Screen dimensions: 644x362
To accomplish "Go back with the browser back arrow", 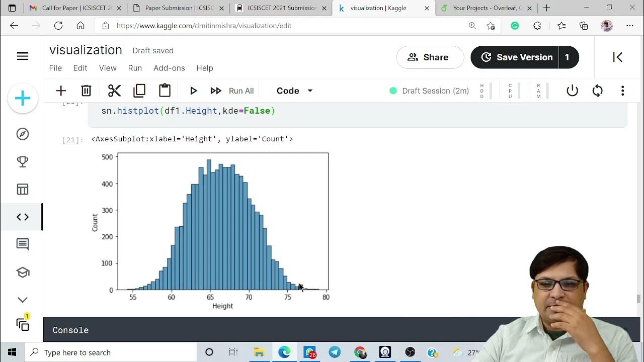I will (14, 26).
